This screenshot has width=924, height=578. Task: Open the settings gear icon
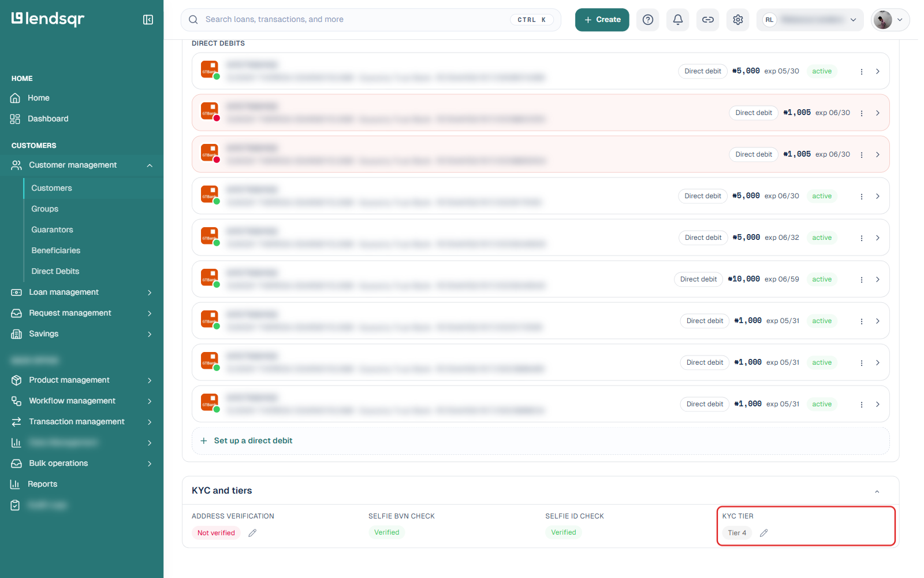(738, 20)
